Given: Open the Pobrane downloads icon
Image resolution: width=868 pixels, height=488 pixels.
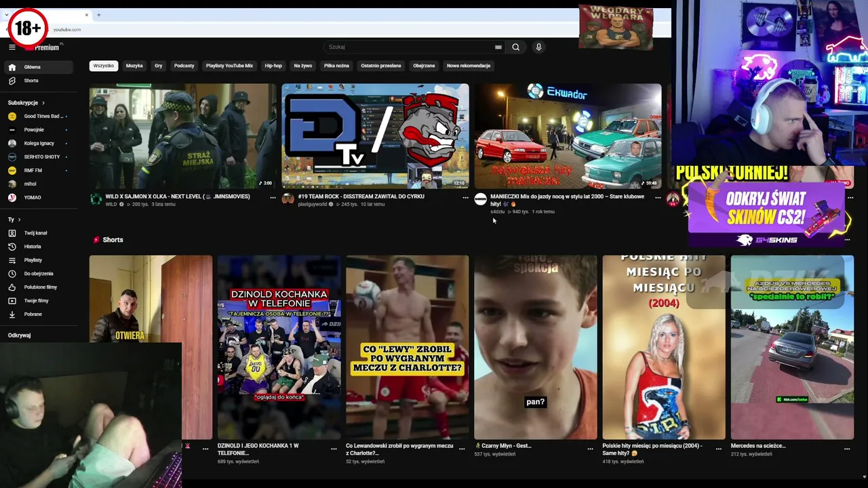Looking at the screenshot, I should pos(12,314).
